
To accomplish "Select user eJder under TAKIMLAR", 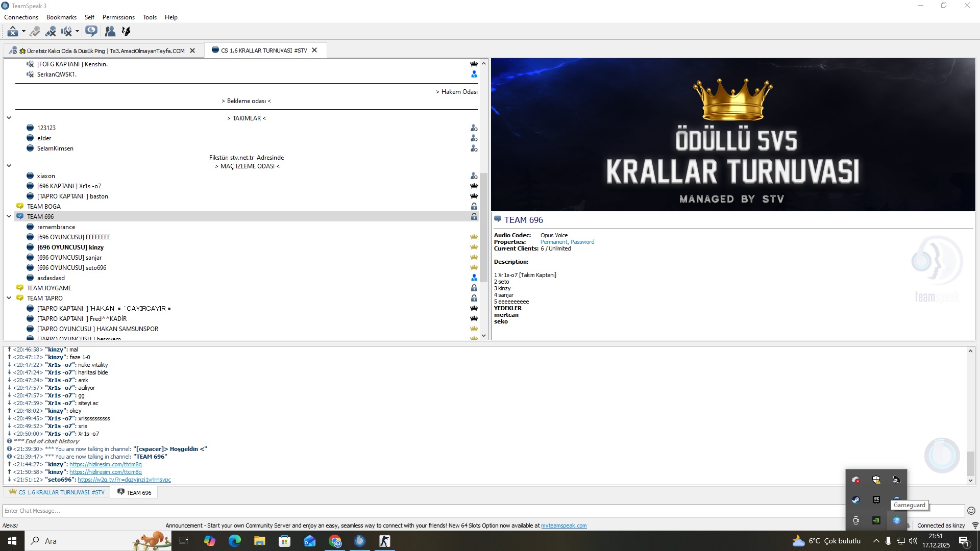I will click(x=44, y=138).
